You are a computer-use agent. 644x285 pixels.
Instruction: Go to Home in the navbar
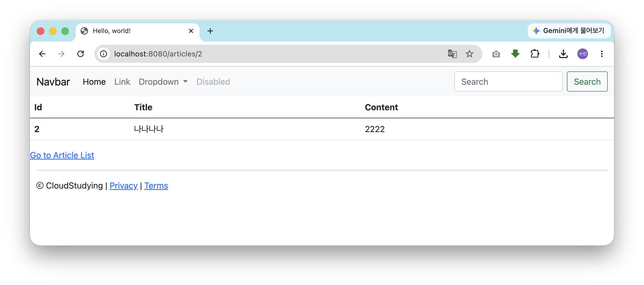[x=94, y=82]
